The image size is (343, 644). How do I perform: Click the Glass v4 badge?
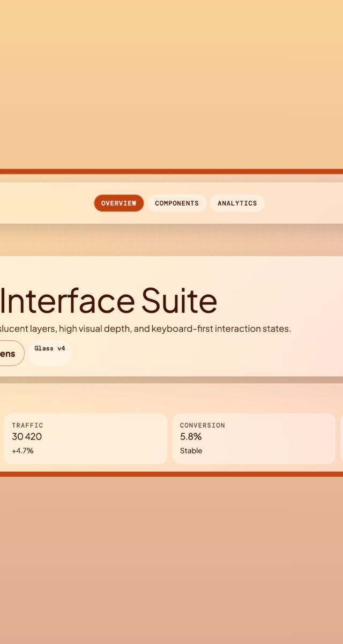pos(50,353)
